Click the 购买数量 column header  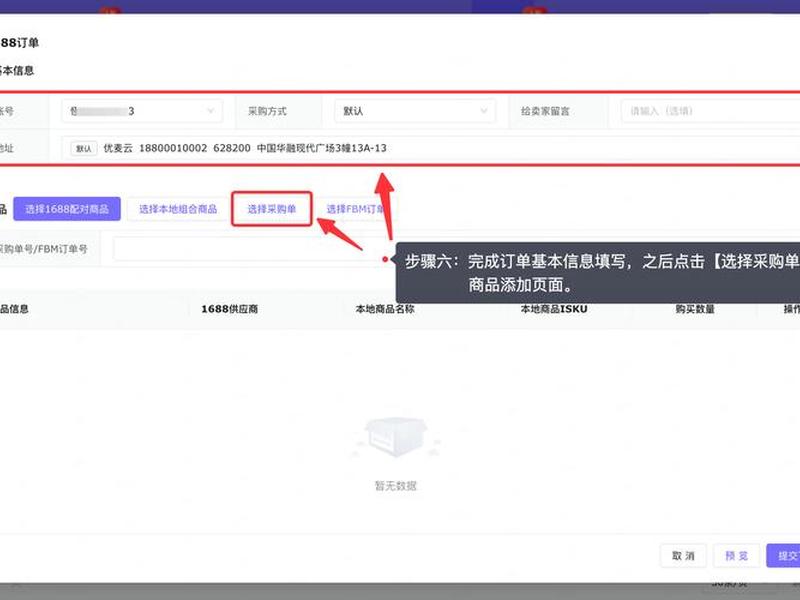[695, 309]
